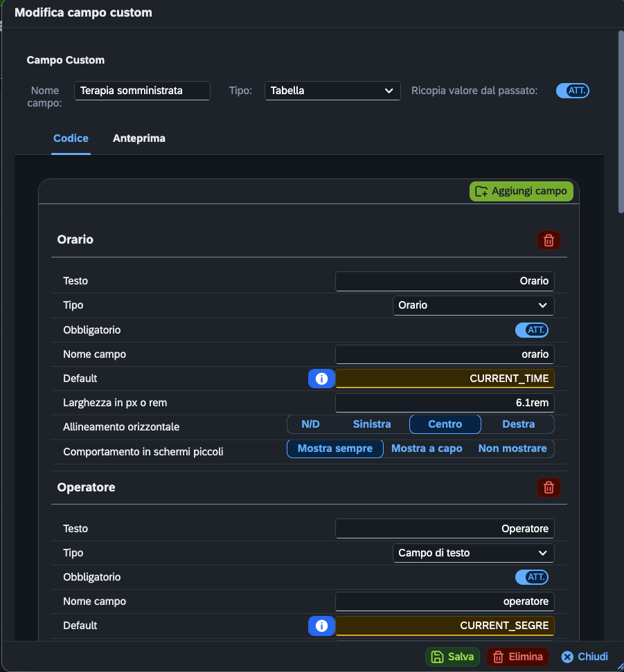
Task: Click the red Elimina button
Action: (x=517, y=657)
